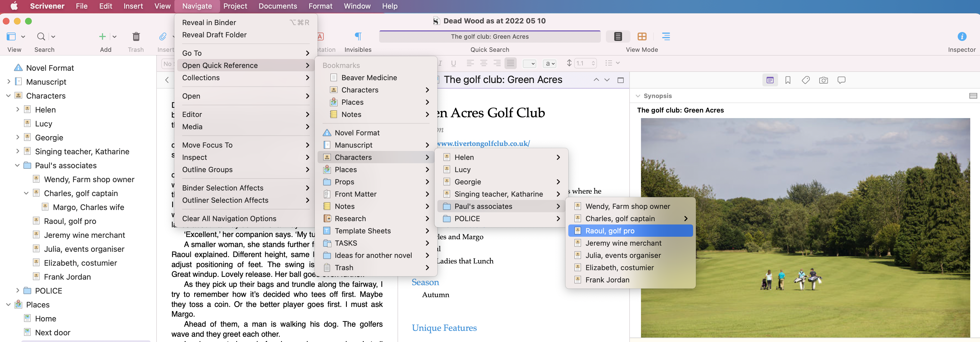Click the Quick Search field
Image resolution: width=980 pixels, height=342 pixels.
pos(490,36)
